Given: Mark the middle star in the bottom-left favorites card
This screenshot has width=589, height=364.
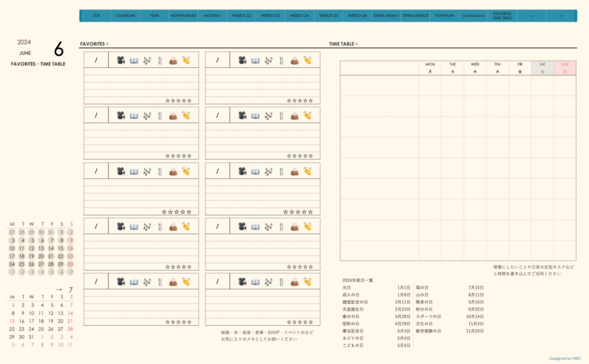Looking at the screenshot, I should tap(179, 322).
